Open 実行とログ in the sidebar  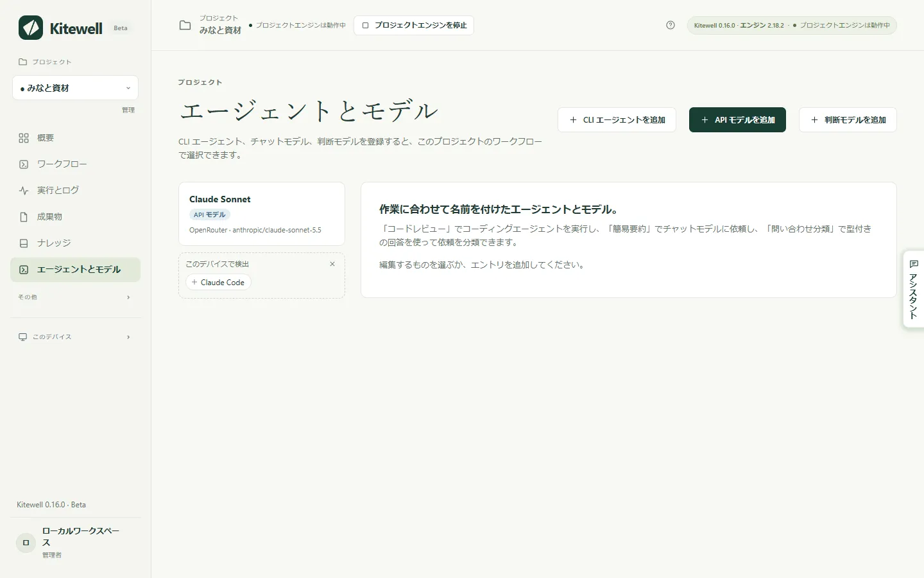point(75,191)
